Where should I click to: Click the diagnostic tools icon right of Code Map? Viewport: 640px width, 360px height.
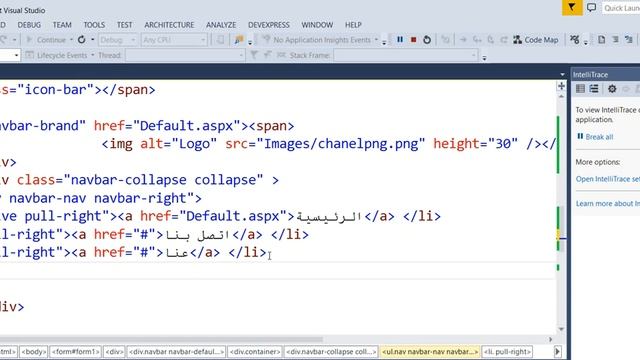[x=575, y=40]
